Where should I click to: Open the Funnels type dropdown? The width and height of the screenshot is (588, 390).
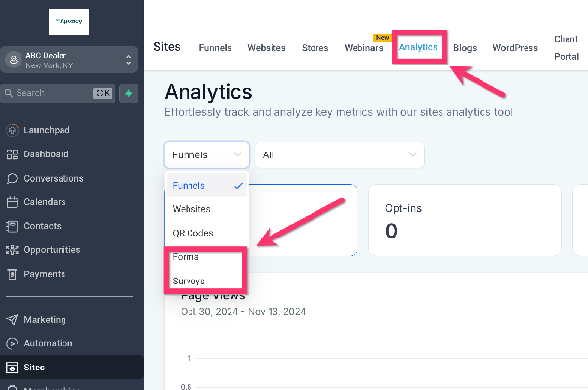[207, 155]
